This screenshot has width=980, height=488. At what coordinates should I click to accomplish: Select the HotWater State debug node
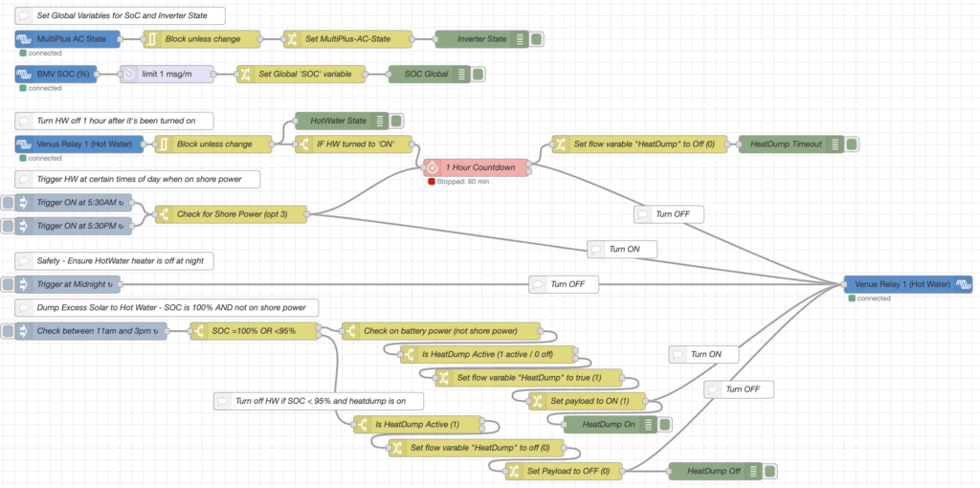tap(342, 120)
